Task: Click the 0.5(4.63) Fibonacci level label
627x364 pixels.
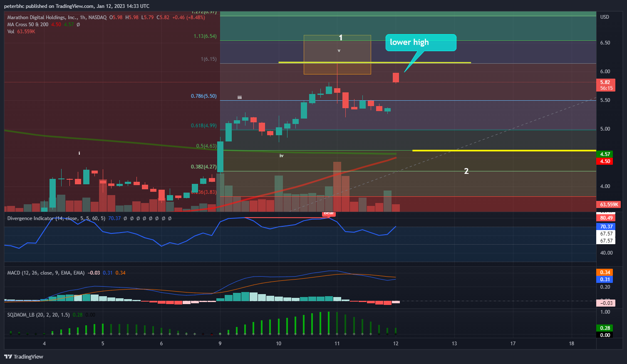Action: tap(206, 146)
